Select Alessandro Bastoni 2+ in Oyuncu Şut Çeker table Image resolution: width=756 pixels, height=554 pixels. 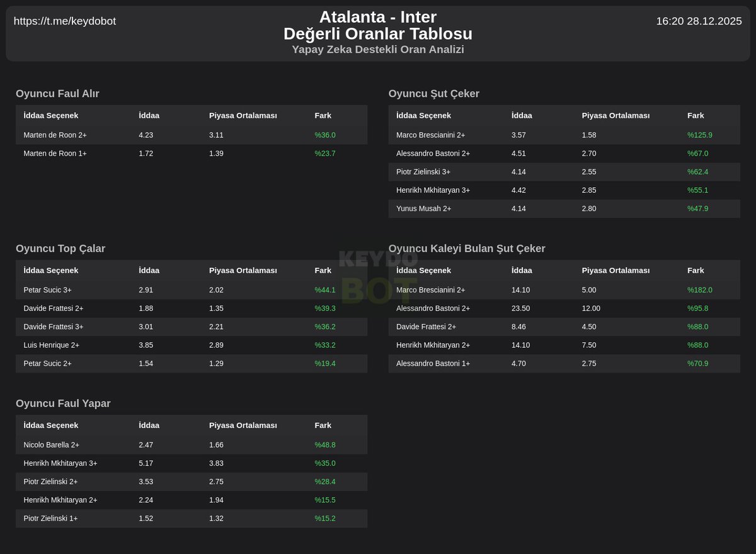click(x=564, y=153)
